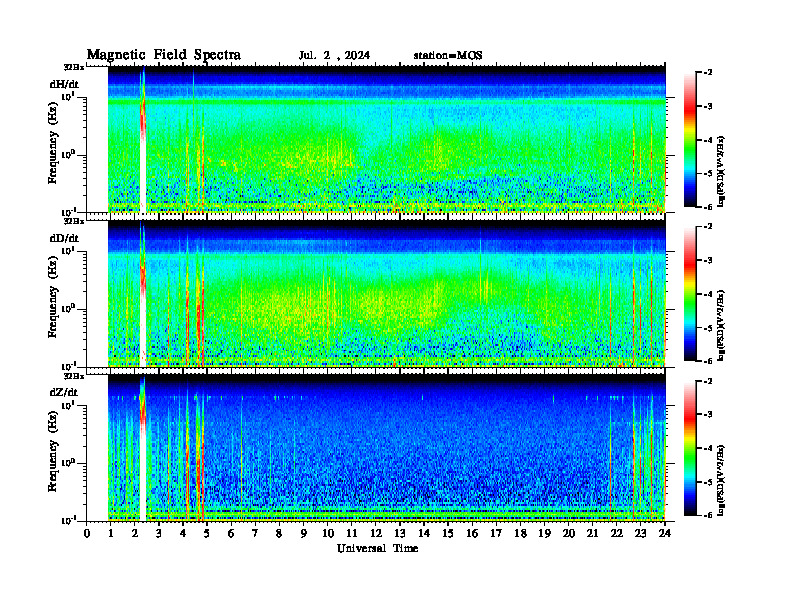Click the "16" tick on the Universal Time axis
Viewport: 792px width, 612px height.
tap(472, 534)
